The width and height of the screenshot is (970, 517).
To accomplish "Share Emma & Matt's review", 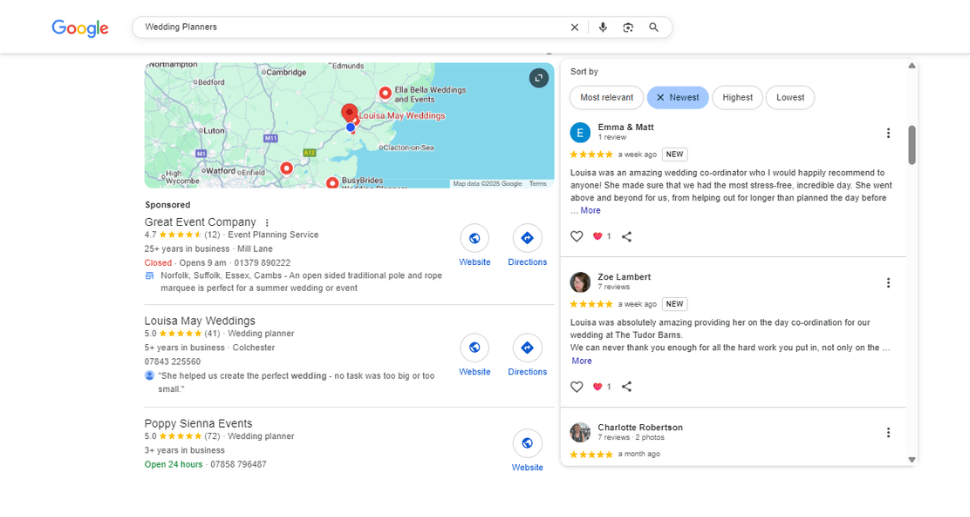I will pos(627,236).
